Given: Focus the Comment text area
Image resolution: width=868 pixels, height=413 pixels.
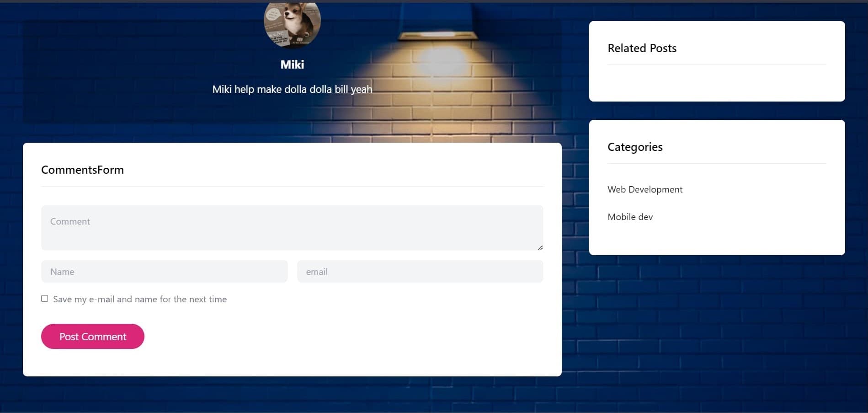Looking at the screenshot, I should [292, 227].
